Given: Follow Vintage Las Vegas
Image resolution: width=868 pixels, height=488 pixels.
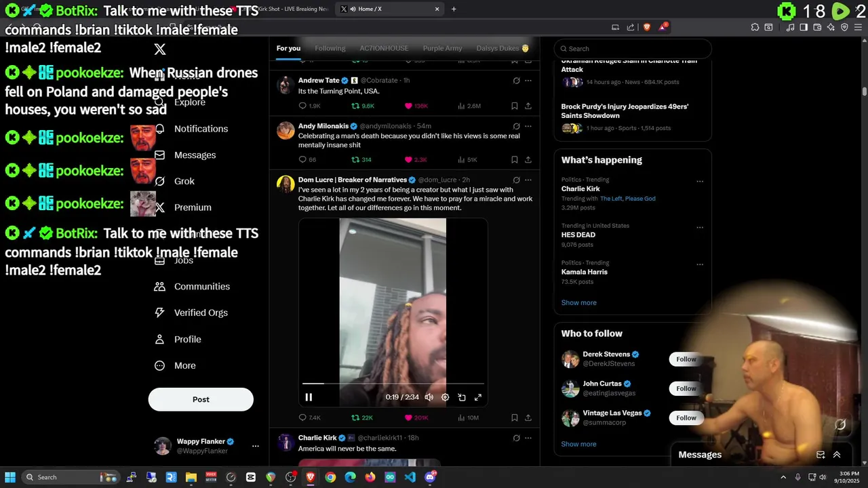Looking at the screenshot, I should 686,418.
